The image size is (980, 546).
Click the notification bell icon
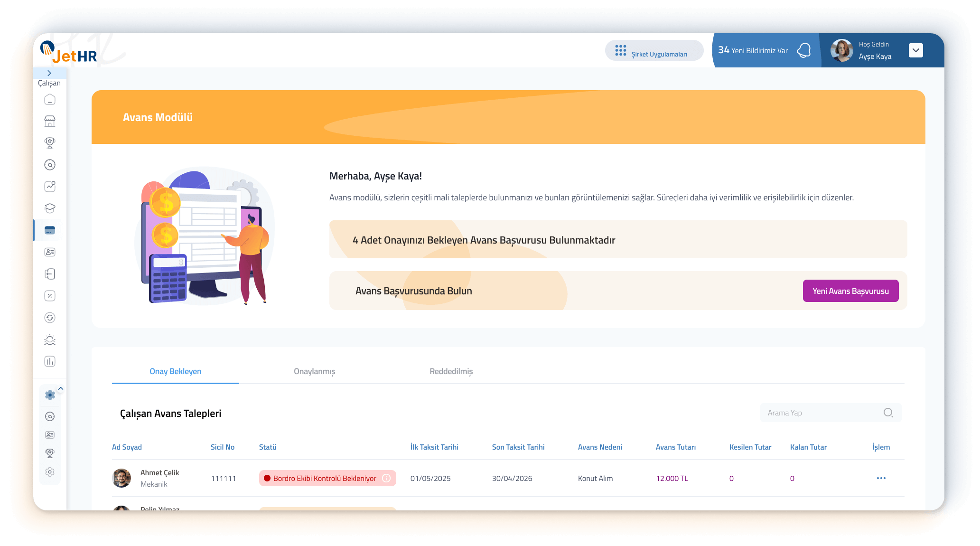804,50
